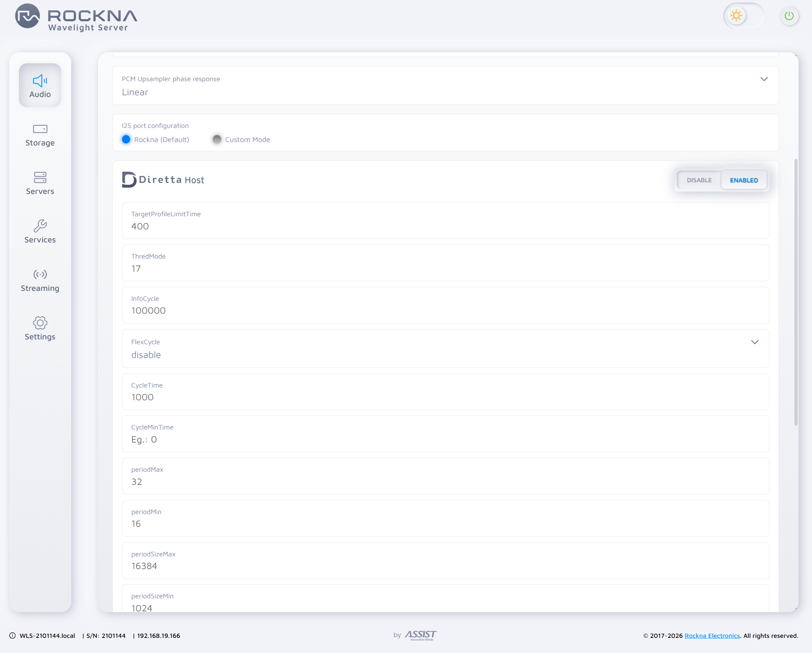The image size is (812, 653).
Task: Click the page vertical scrollbar thumb
Action: point(796,292)
